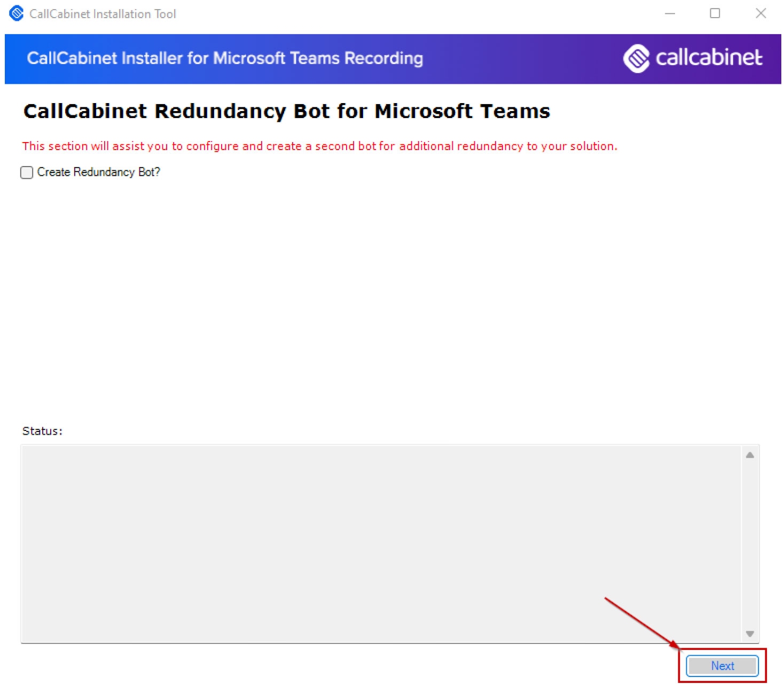This screenshot has height=691, width=784.
Task: Click the red redundancy description text
Action: (320, 147)
